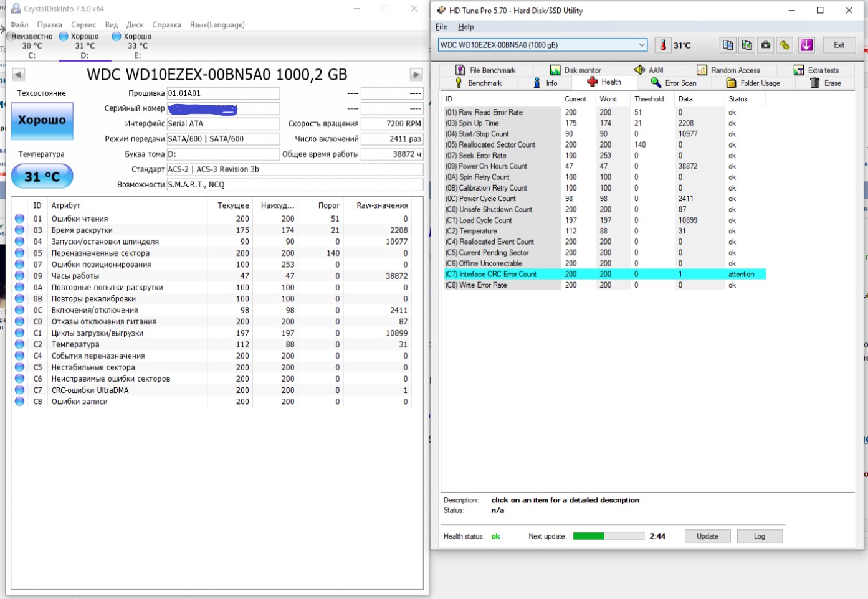Open the Правка menu
The image size is (868, 599).
pyautogui.click(x=49, y=25)
